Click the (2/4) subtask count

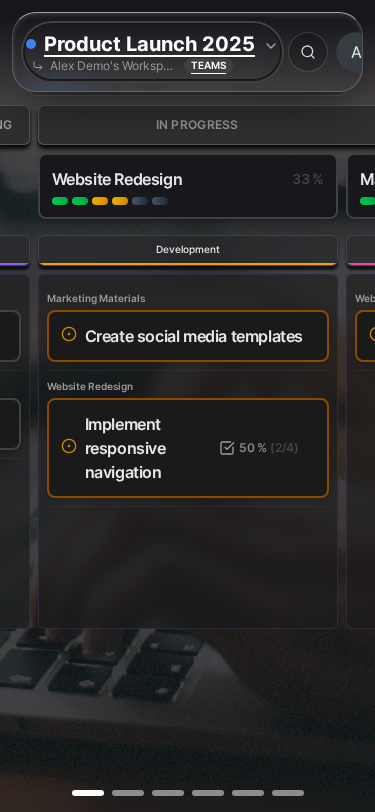(x=284, y=448)
